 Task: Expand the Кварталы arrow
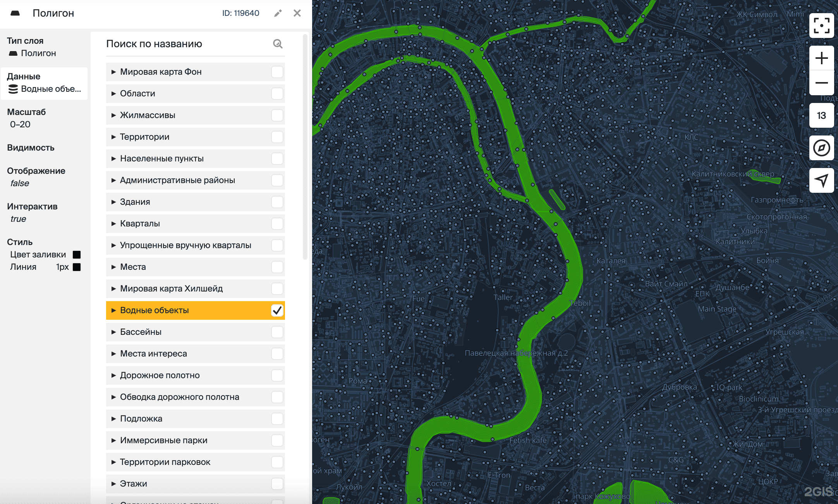tap(113, 224)
